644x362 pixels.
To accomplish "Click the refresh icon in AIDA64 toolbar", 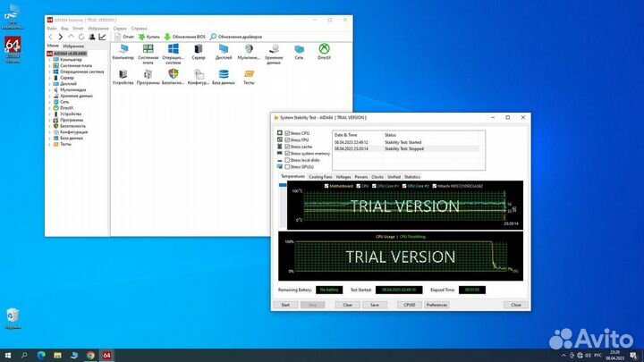I will click(81, 37).
